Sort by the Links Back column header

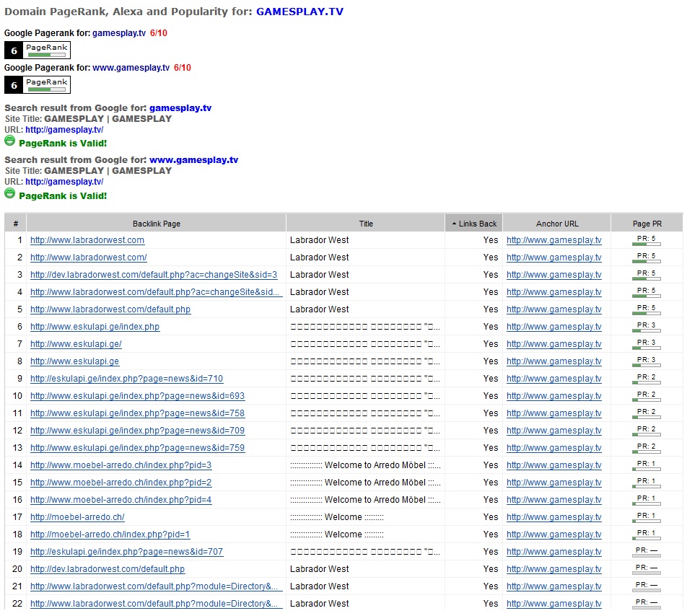(473, 224)
